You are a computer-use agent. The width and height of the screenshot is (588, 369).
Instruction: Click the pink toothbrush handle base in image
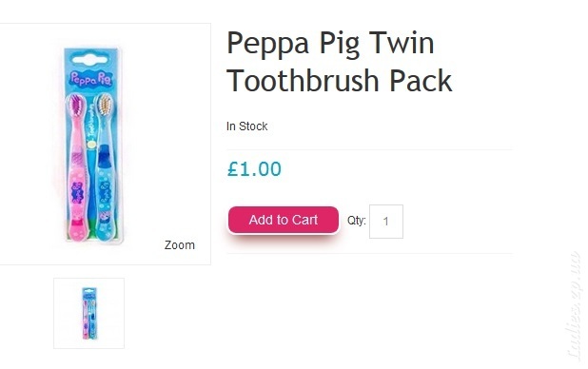[78, 229]
